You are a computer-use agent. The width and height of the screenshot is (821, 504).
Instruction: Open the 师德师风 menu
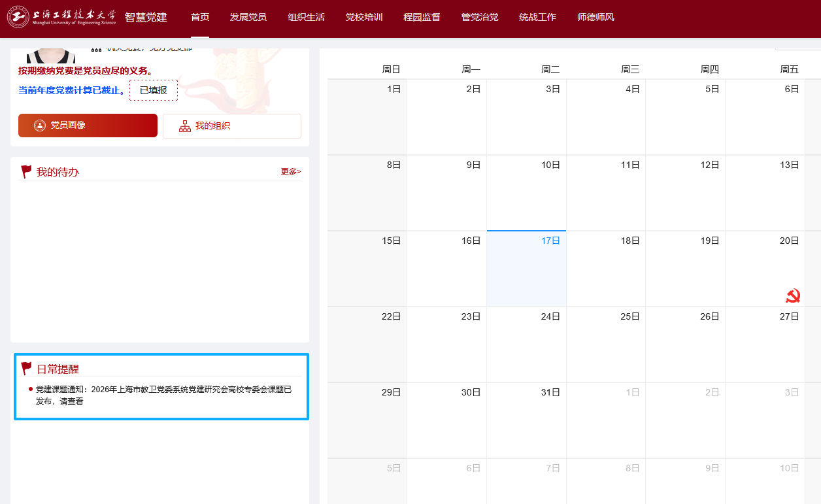[595, 17]
